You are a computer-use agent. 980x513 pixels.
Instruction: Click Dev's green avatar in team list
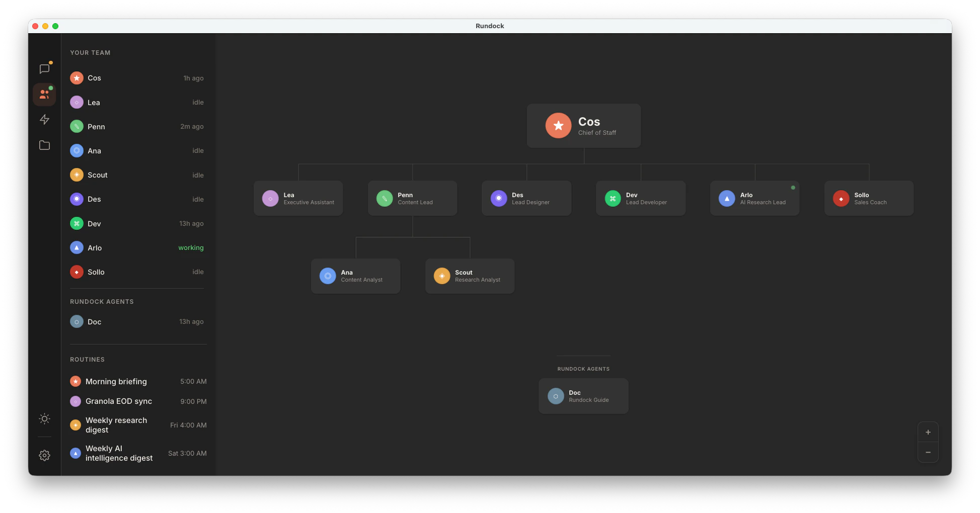(77, 223)
